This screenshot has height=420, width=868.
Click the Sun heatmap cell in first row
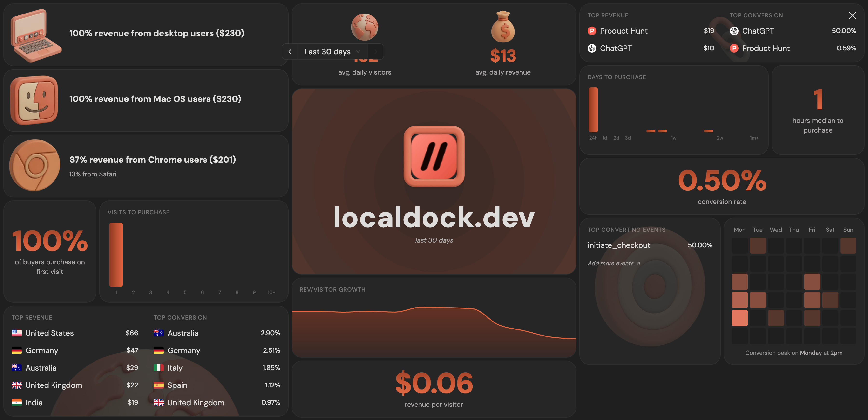point(848,245)
